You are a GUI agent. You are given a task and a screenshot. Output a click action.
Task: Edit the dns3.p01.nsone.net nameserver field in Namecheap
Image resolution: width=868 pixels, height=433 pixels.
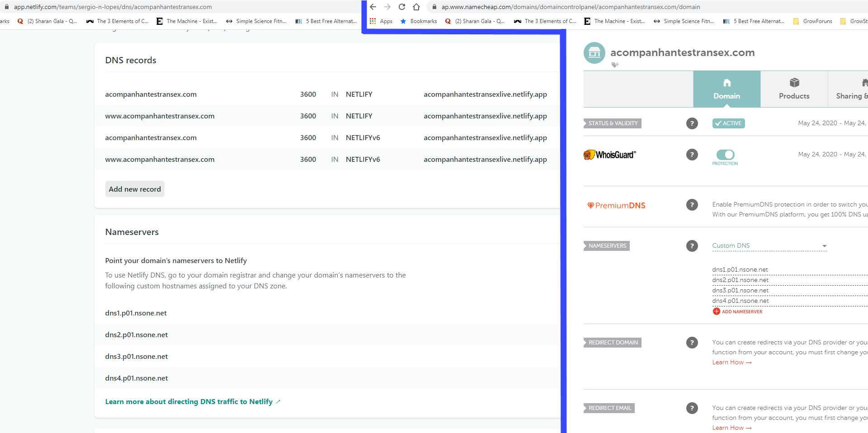(789, 291)
